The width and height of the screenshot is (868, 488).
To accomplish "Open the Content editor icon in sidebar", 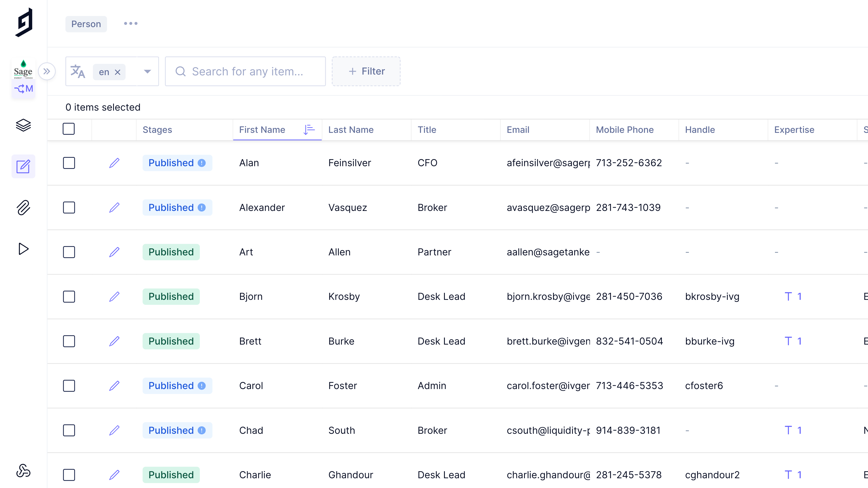I will [23, 166].
